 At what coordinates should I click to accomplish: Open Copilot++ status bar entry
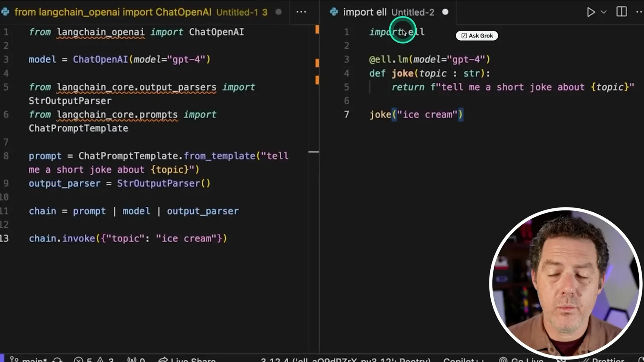coord(464,359)
